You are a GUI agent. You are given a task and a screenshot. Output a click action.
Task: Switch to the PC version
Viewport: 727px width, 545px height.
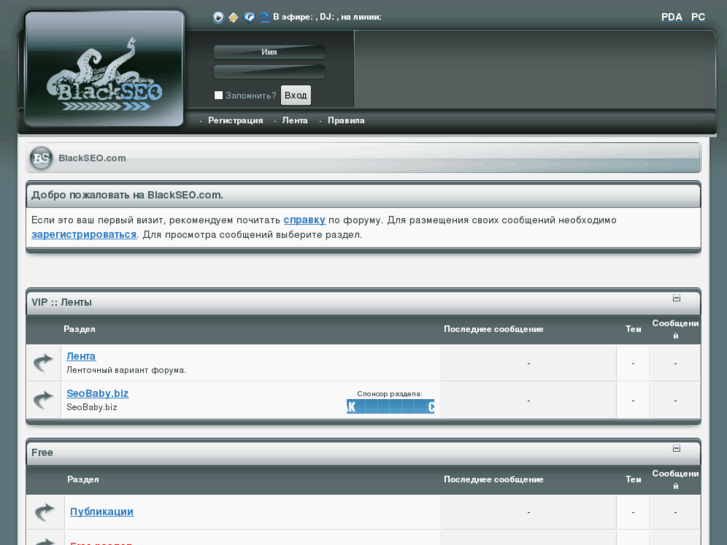pyautogui.click(x=698, y=17)
